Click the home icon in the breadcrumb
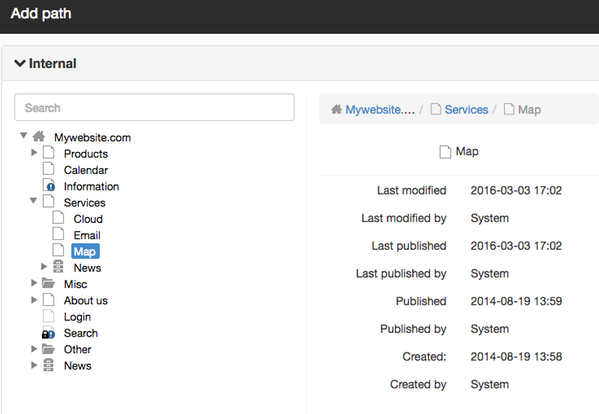The width and height of the screenshot is (599, 414). click(336, 109)
